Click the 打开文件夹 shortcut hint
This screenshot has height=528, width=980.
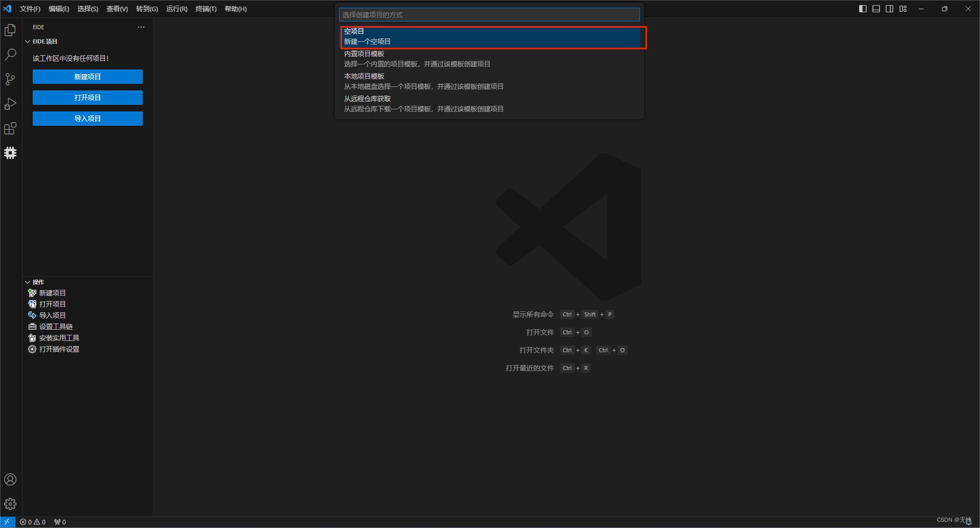(x=573, y=350)
